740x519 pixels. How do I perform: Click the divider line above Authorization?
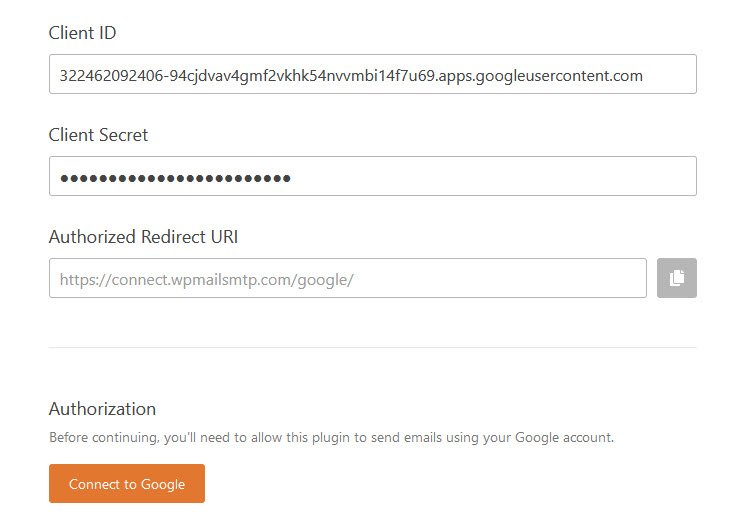372,348
